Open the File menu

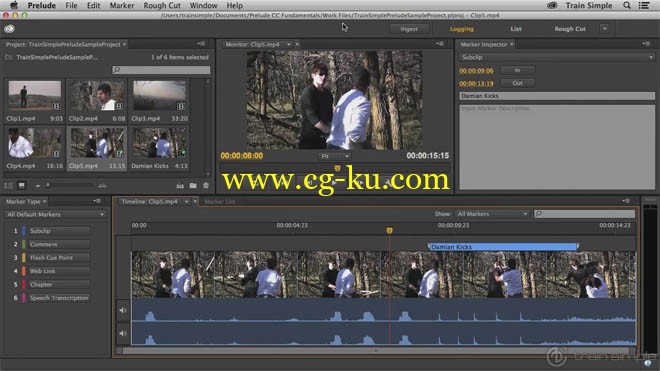pyautogui.click(x=71, y=5)
